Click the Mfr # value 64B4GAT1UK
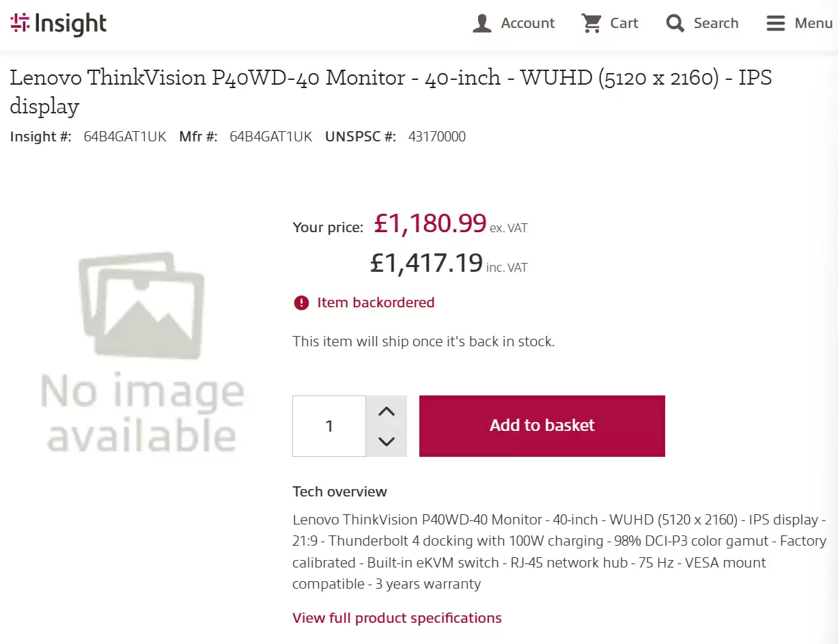This screenshot has height=644, width=838. [x=270, y=137]
